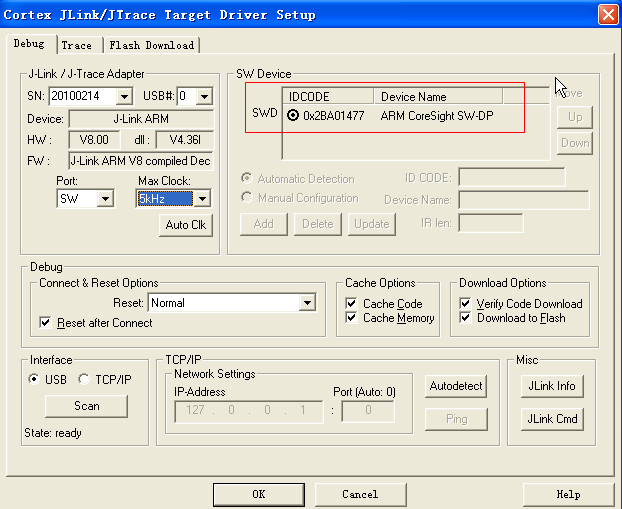Expand the Max Clock 5kHz dropdown
Viewport: 622px width, 509px height.
(x=202, y=199)
